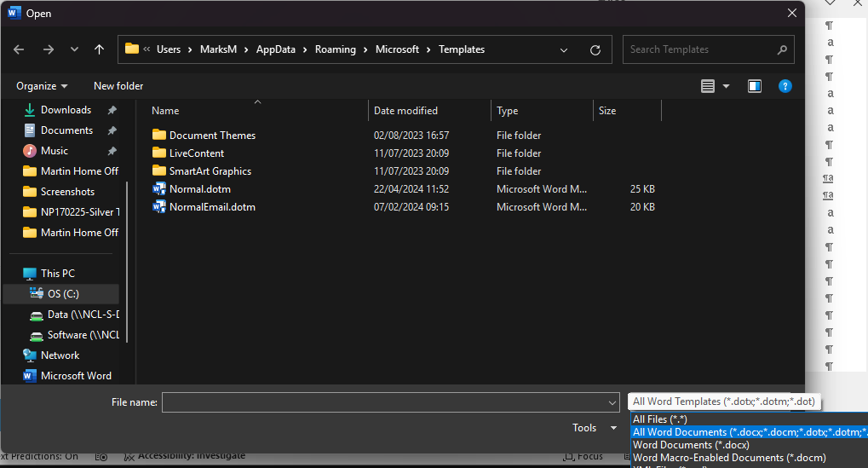
Task: Click 25 KB size of Normal.dotm
Action: (642, 189)
